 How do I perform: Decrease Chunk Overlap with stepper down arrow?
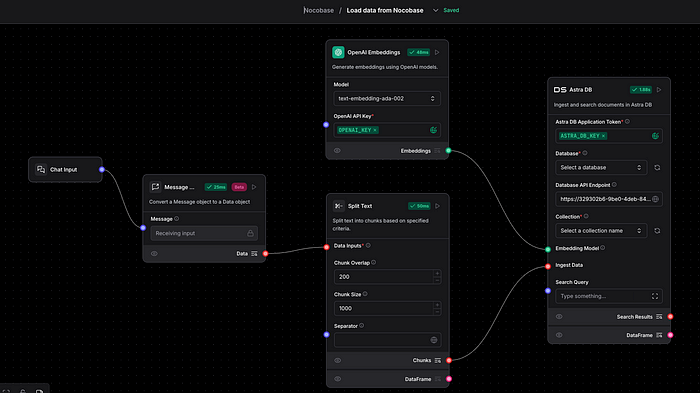(x=437, y=280)
